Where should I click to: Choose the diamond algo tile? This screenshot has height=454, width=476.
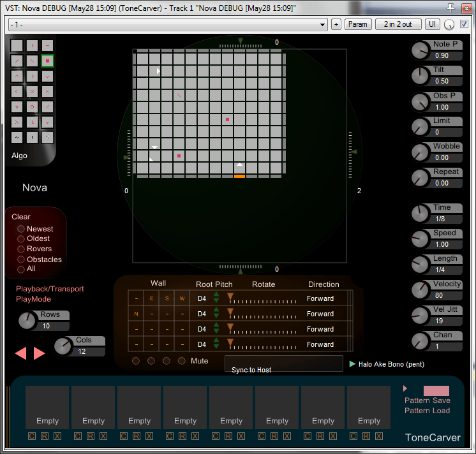click(x=17, y=107)
